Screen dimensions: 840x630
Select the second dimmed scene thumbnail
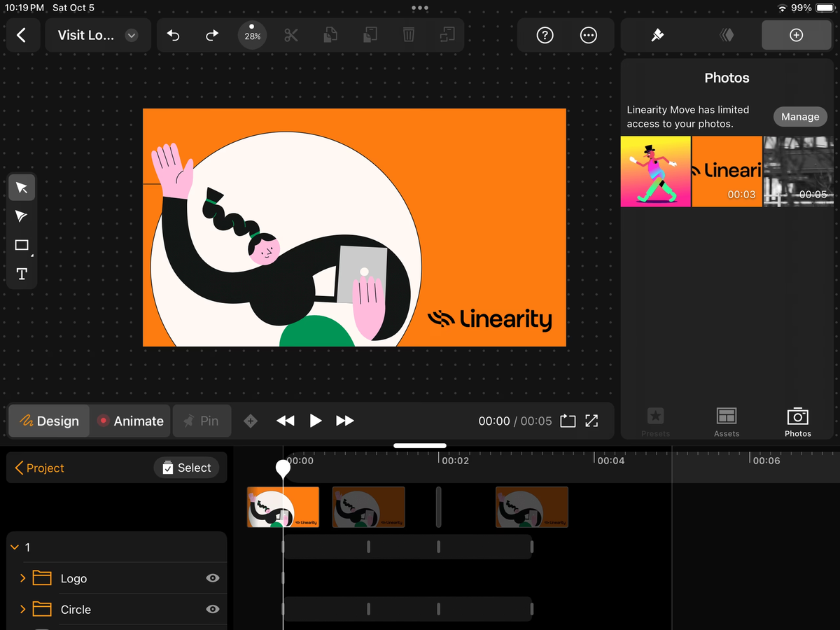(x=369, y=507)
